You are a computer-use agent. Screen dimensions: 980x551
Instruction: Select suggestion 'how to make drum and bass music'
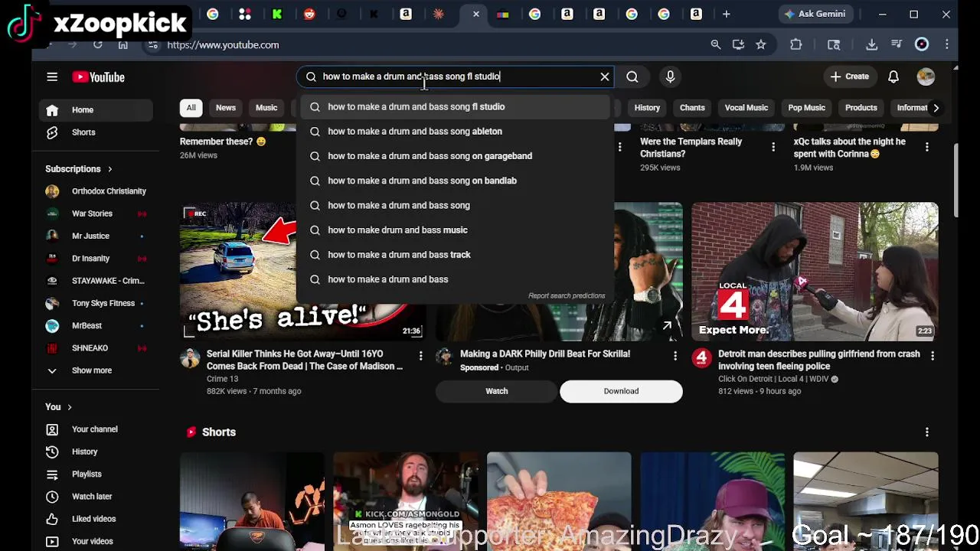(456, 230)
